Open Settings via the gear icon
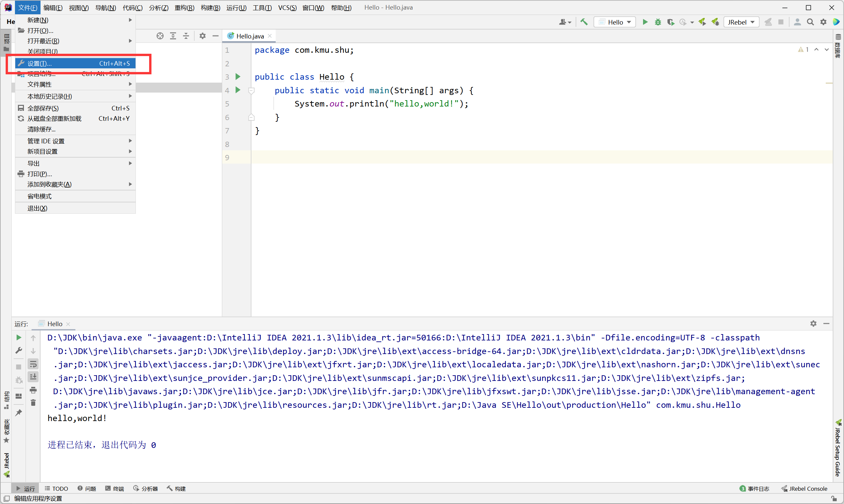This screenshot has height=504, width=844. [x=823, y=22]
